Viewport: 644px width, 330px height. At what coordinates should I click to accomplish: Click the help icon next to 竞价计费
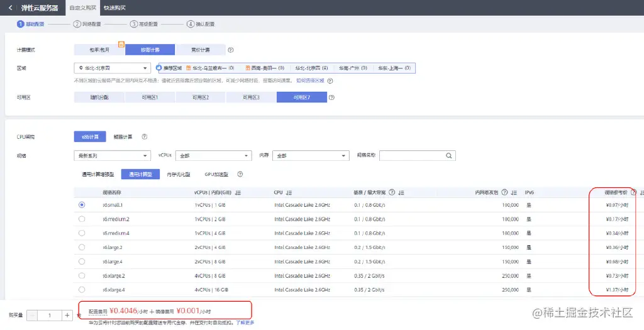[231, 50]
